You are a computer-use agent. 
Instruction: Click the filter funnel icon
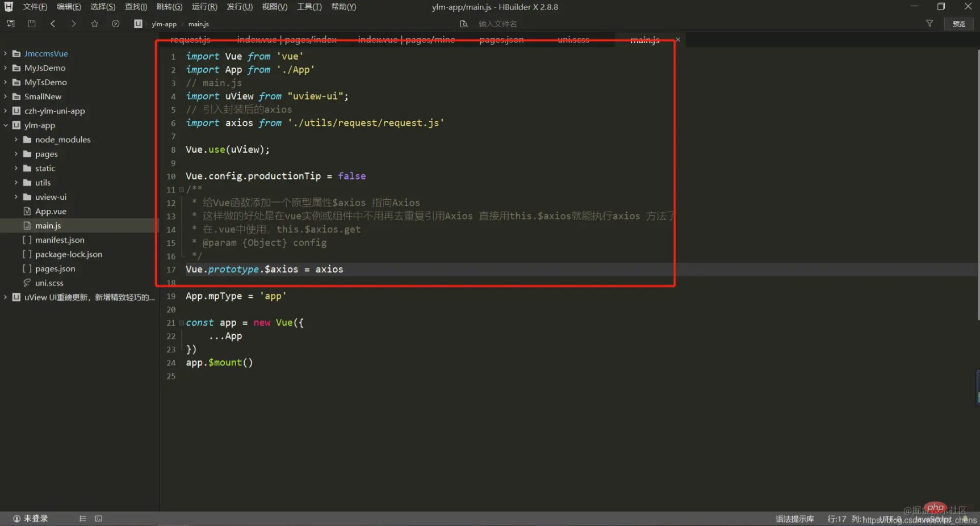tap(929, 23)
